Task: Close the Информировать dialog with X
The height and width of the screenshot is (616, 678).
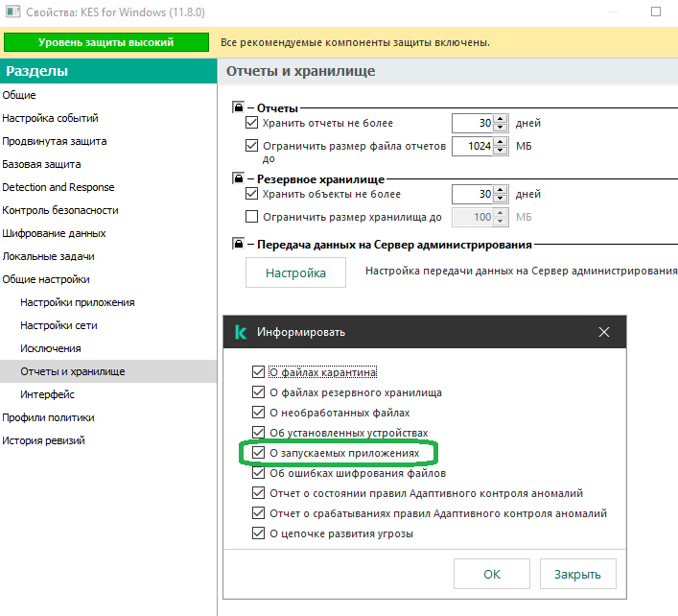Action: click(x=604, y=332)
